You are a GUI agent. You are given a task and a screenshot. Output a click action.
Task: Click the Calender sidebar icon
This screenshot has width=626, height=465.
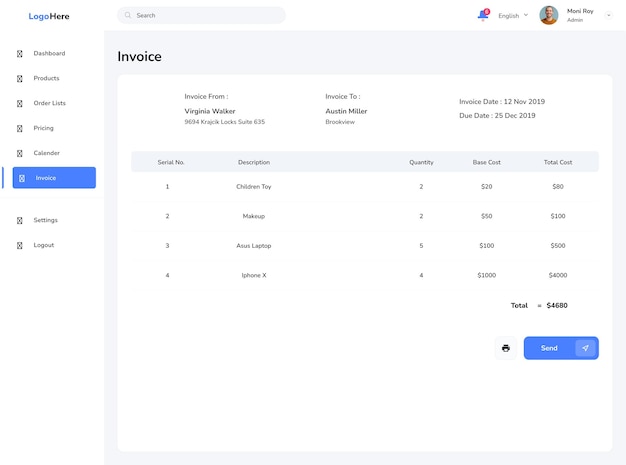[x=20, y=153]
